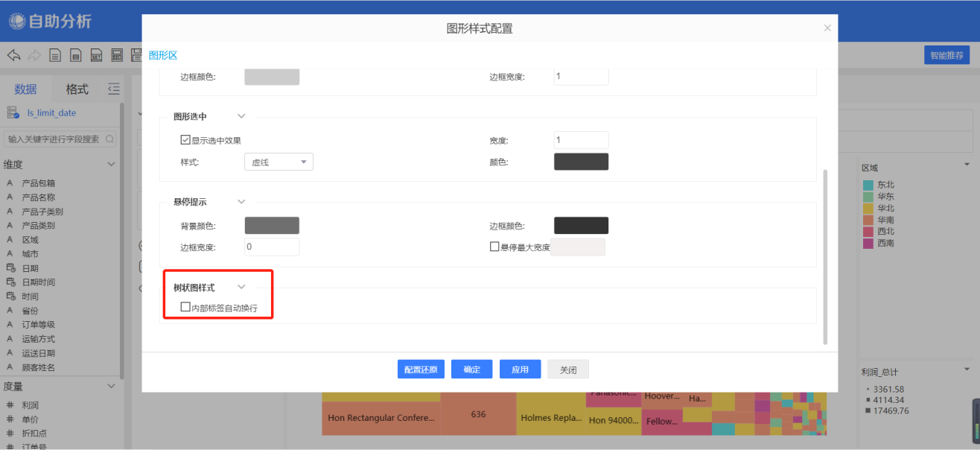The image size is (980, 450).
Task: Click the calculator icon in toolbar
Action: pos(117,55)
